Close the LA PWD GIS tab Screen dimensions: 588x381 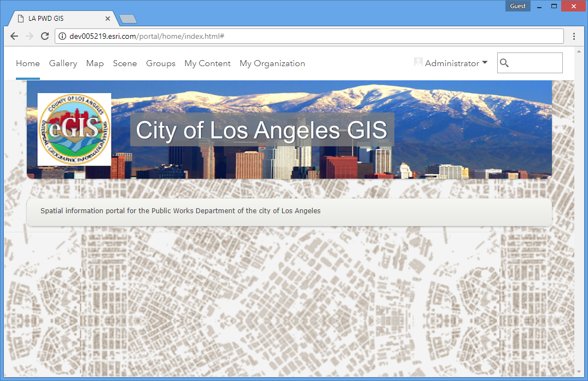(108, 19)
